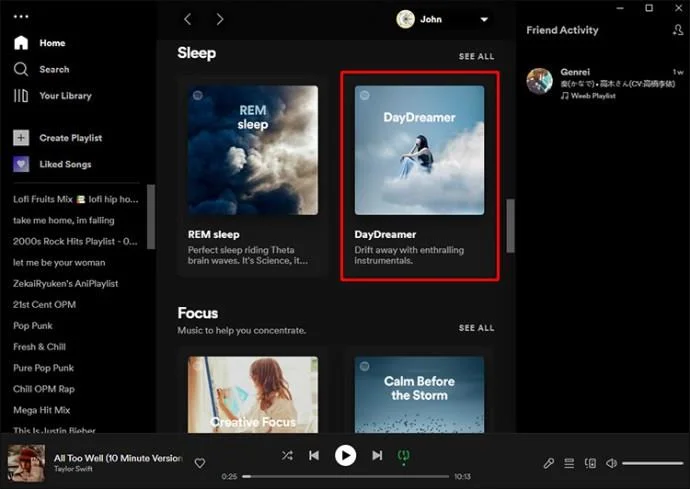
Task: Navigate forward with the right arrow
Action: click(220, 19)
